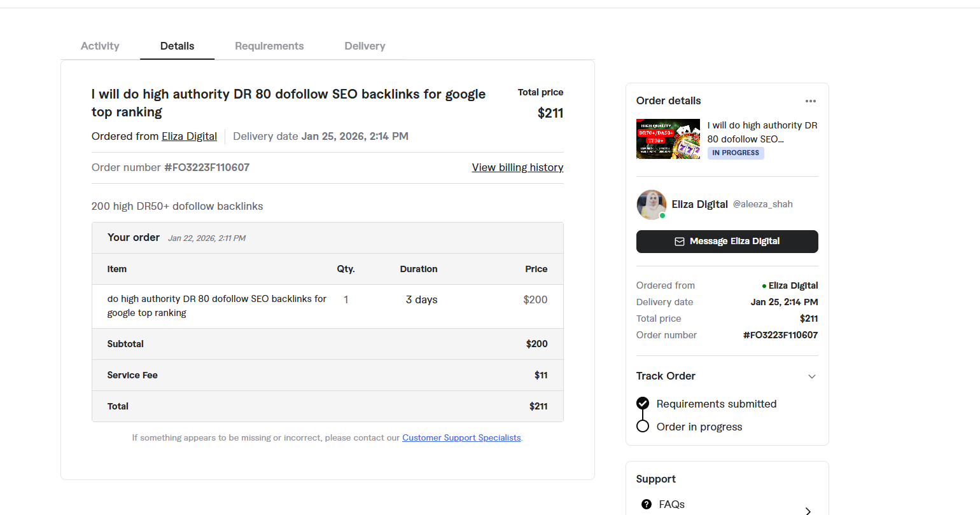Image resolution: width=980 pixels, height=515 pixels.
Task: Click the envelope icon on message button
Action: point(679,242)
